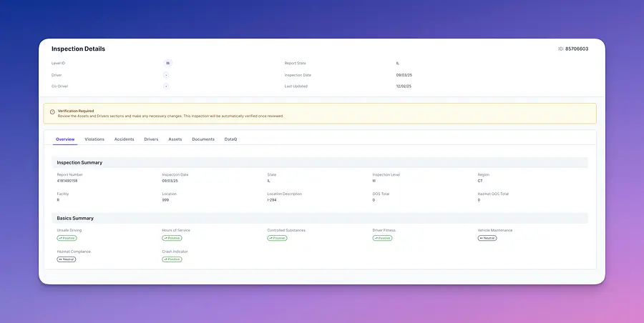This screenshot has width=644, height=323.
Task: Click the Last Updated label in header
Action: click(296, 86)
